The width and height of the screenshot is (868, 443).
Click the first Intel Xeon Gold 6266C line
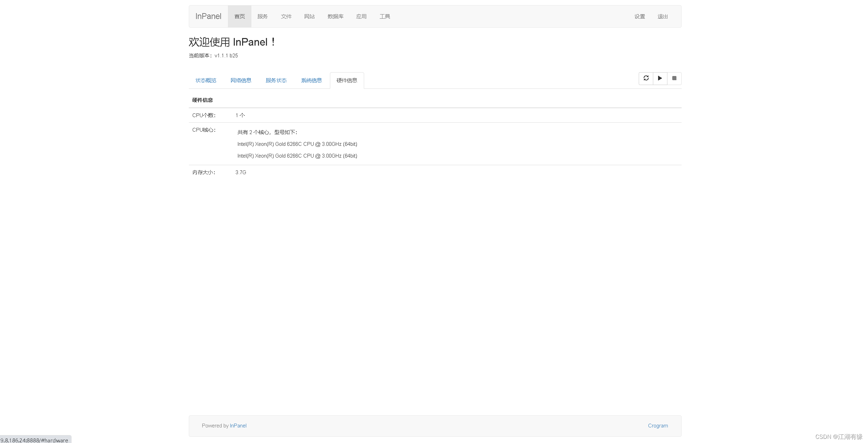[x=297, y=144]
